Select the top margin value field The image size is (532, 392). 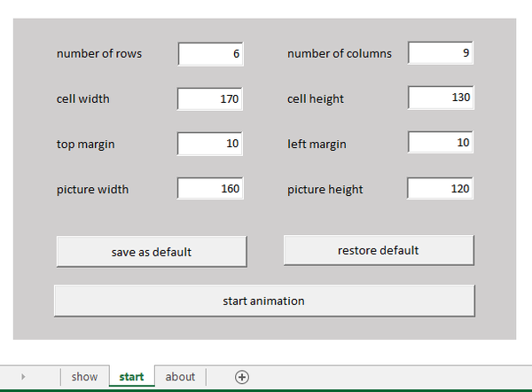(210, 144)
